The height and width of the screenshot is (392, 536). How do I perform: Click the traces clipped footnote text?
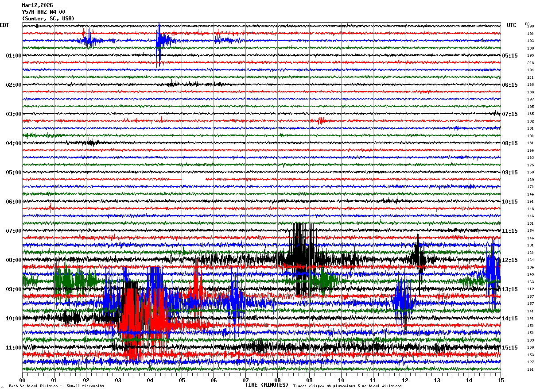click(347, 386)
